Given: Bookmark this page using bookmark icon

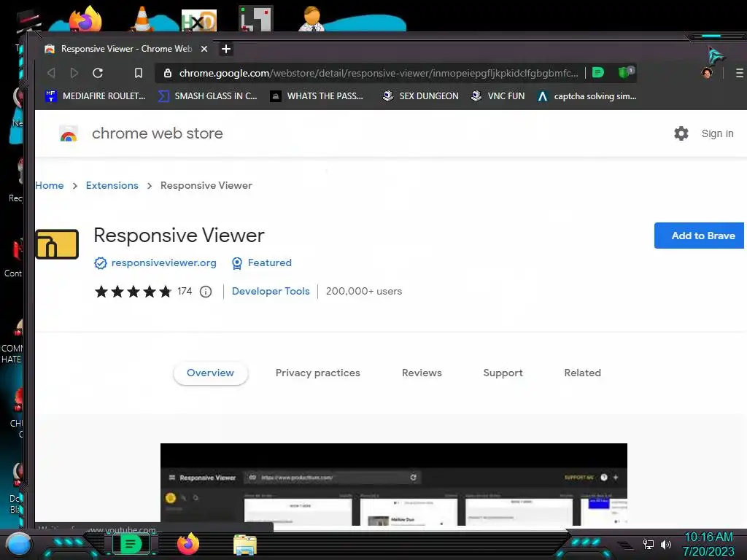Looking at the screenshot, I should point(138,73).
